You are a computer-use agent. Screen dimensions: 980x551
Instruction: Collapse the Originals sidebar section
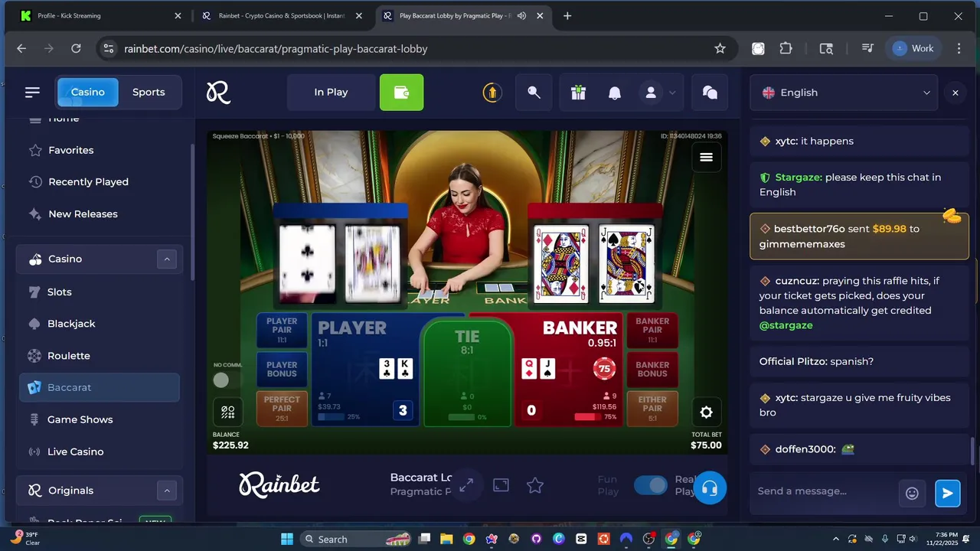(167, 491)
